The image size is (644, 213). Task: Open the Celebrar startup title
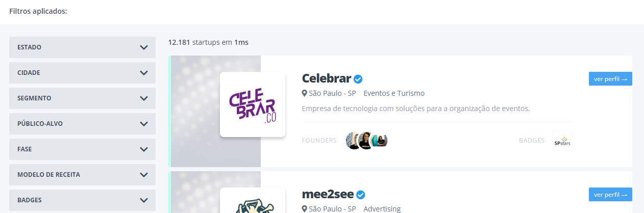[x=327, y=78]
